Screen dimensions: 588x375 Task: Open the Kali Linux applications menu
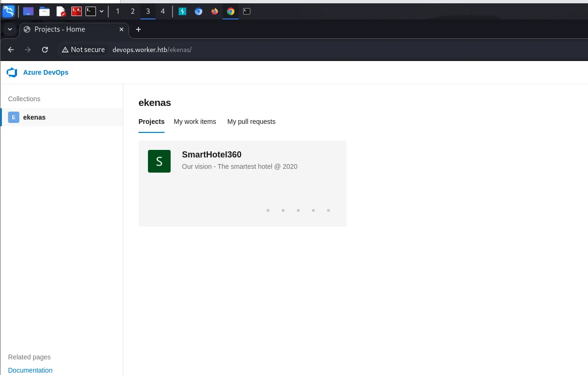[x=9, y=11]
